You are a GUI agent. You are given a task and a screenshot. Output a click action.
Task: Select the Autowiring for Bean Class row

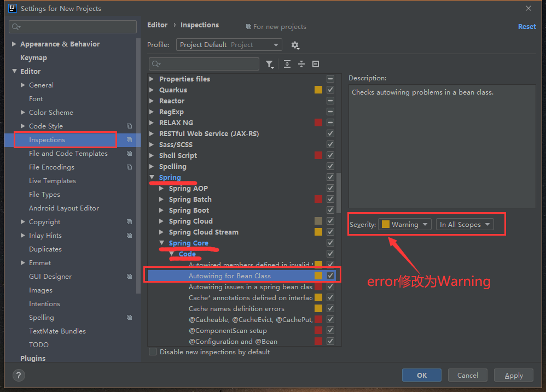point(242,276)
